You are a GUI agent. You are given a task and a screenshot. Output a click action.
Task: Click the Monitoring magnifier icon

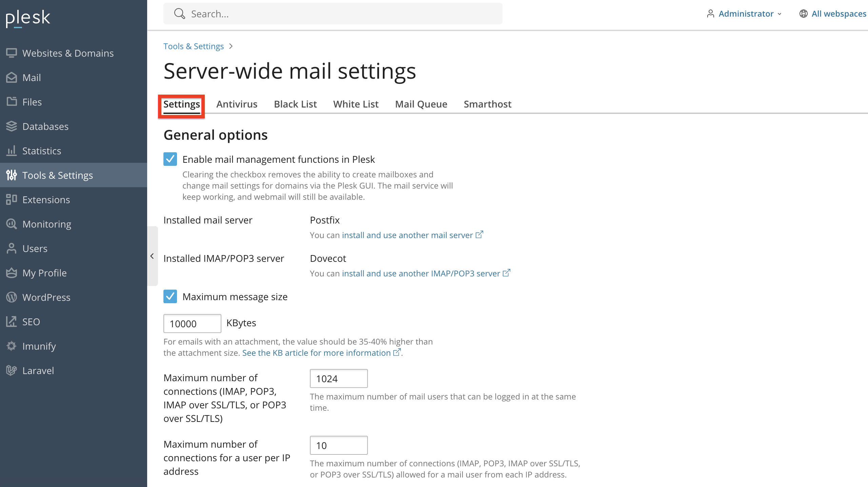(x=12, y=224)
